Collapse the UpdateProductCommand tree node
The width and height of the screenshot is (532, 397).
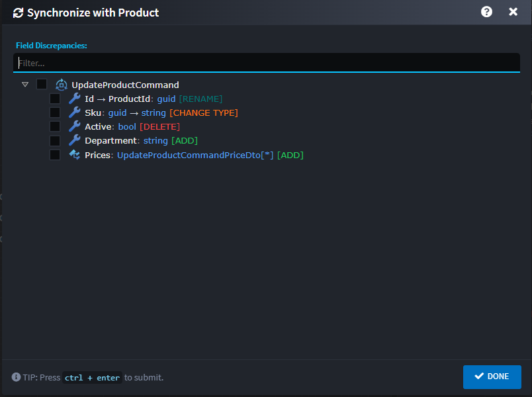[x=25, y=84]
